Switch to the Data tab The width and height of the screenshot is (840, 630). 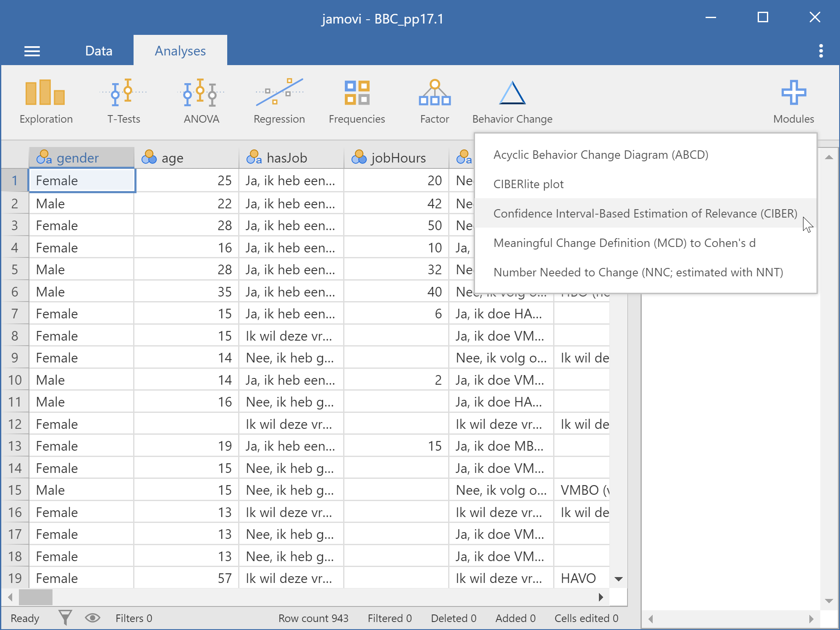99,51
